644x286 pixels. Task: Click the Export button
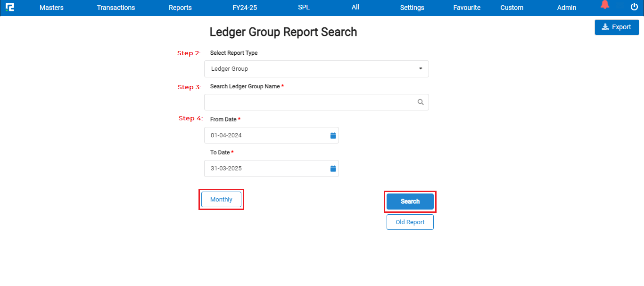(x=617, y=27)
